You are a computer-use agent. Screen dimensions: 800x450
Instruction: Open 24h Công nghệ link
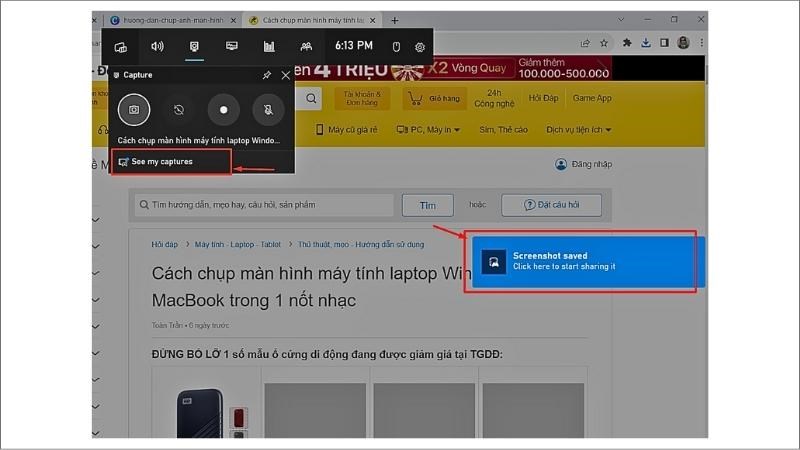pos(494,98)
